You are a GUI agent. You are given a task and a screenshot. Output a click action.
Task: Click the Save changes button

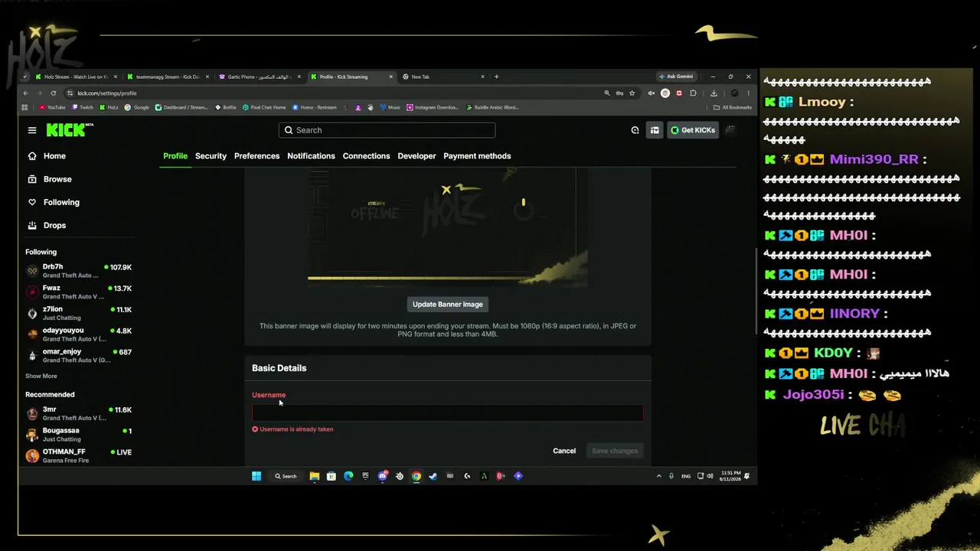(615, 451)
